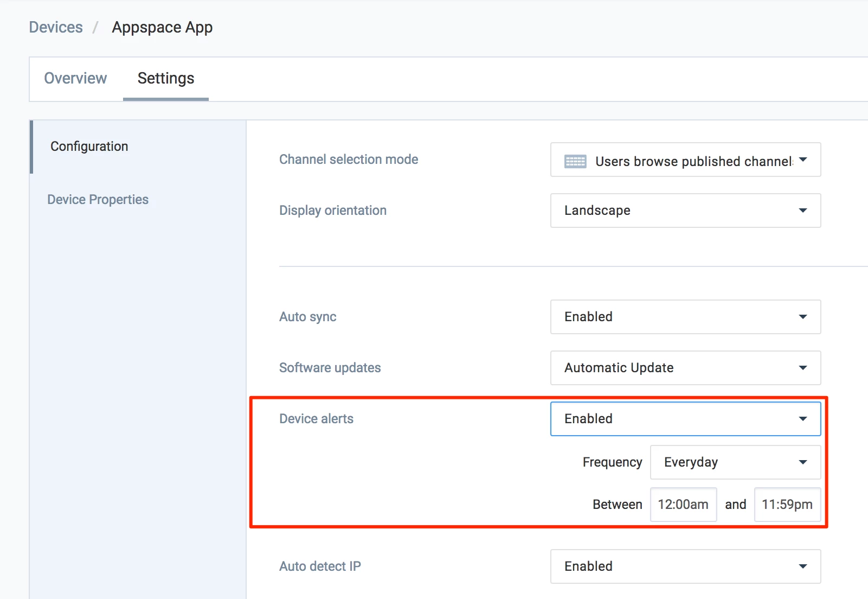
Task: Click the grid icon in Channel selection dropdown
Action: (575, 161)
